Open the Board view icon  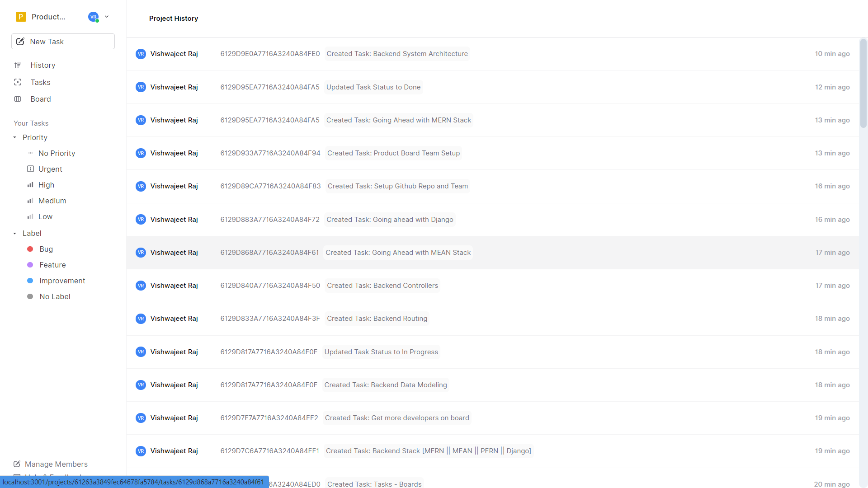click(x=19, y=99)
